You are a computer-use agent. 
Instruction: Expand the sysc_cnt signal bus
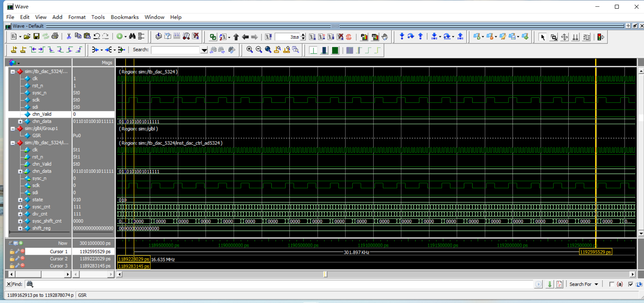coord(20,207)
